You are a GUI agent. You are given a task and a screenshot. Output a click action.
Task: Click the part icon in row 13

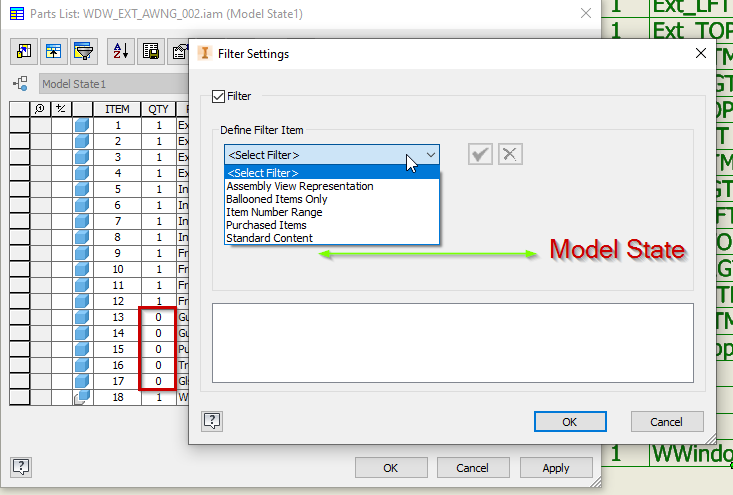(82, 317)
